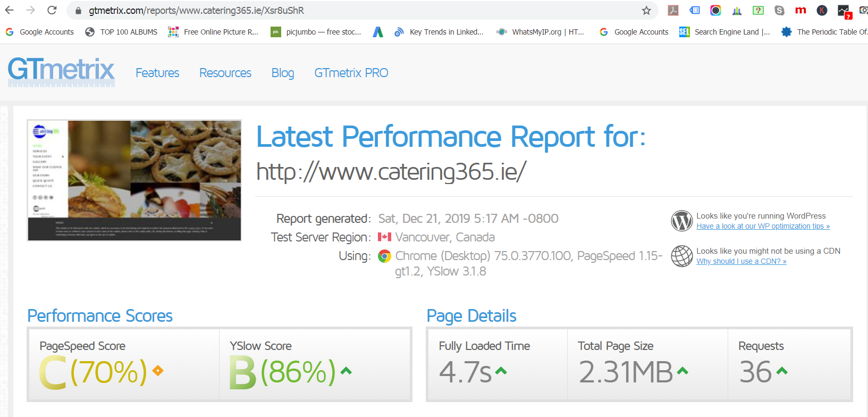Go forward to the next page
The height and width of the screenshot is (417, 868).
pyautogui.click(x=31, y=10)
